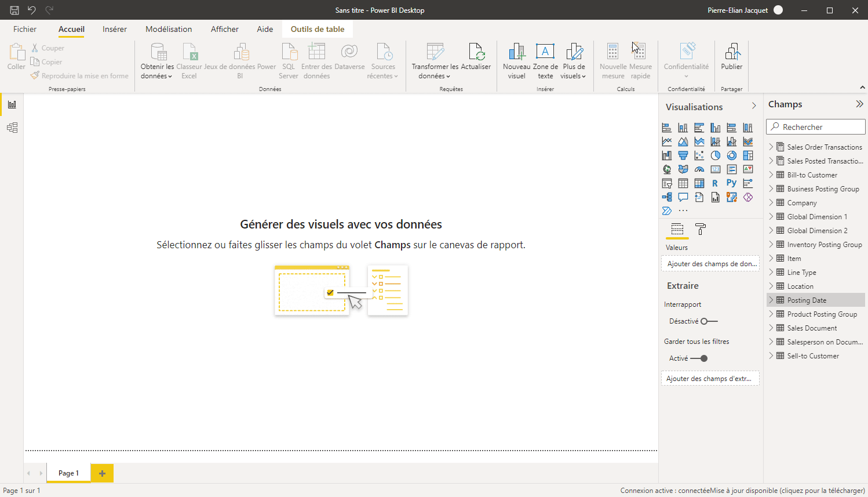
Task: Add a globe map visual
Action: coord(667,169)
